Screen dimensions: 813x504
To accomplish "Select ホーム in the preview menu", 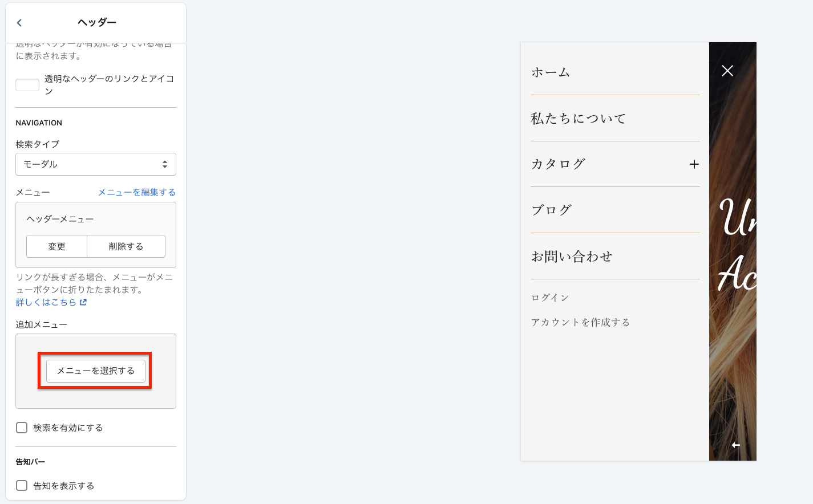I will (551, 72).
